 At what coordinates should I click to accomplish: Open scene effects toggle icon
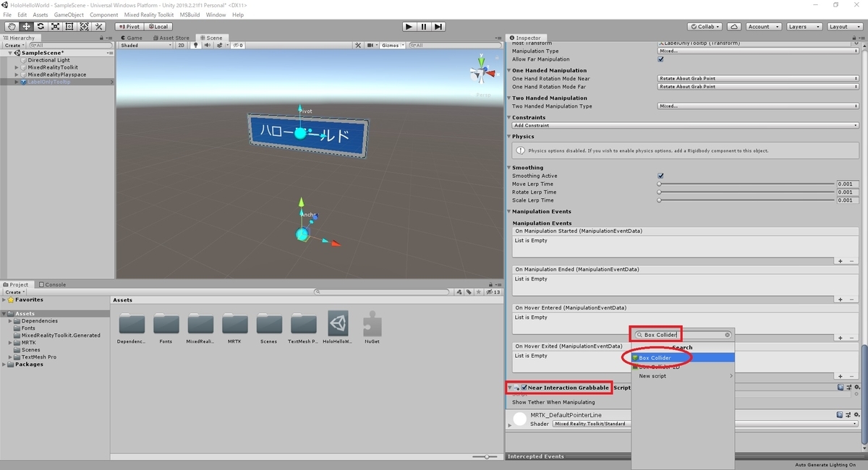[218, 45]
